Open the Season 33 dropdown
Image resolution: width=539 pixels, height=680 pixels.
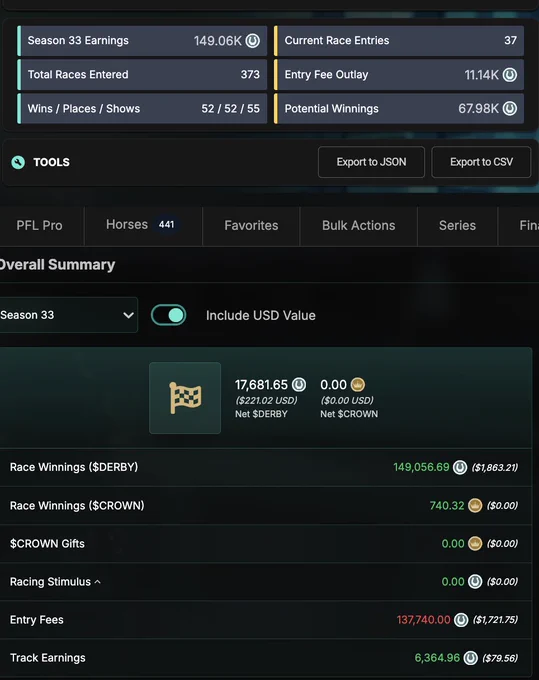tap(67, 315)
